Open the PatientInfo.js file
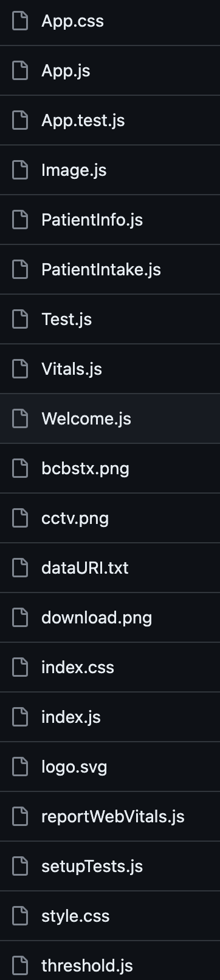The width and height of the screenshot is (220, 980). point(92,220)
